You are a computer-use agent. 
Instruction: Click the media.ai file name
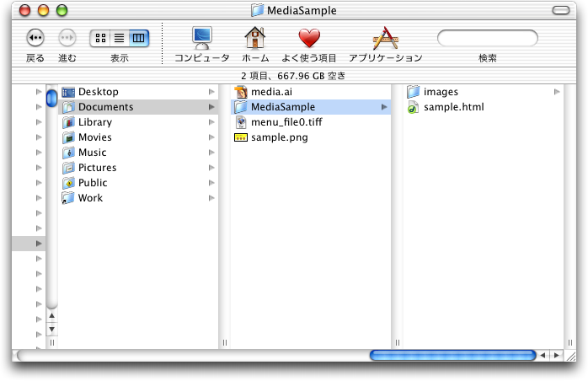tap(271, 92)
